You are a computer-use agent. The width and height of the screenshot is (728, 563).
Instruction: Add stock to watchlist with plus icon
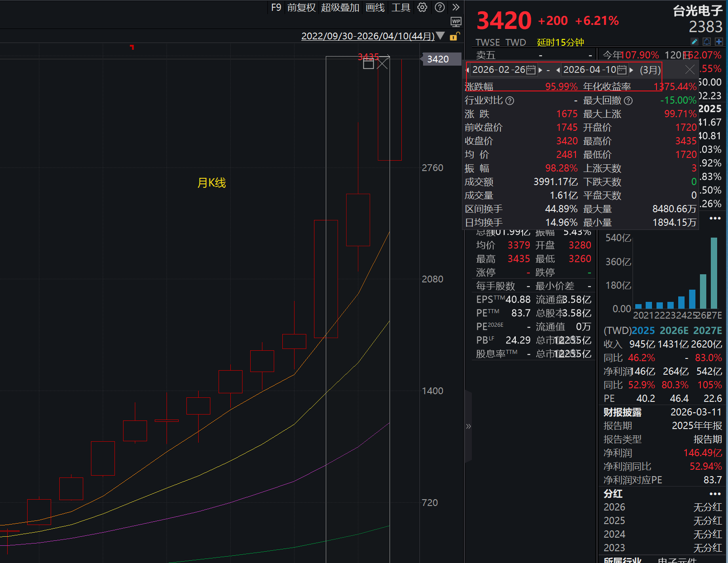718,42
